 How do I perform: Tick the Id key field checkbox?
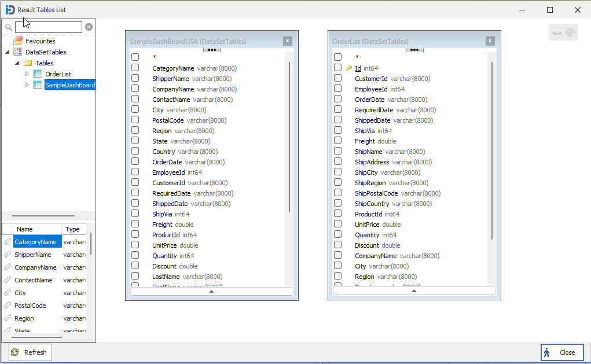click(337, 68)
